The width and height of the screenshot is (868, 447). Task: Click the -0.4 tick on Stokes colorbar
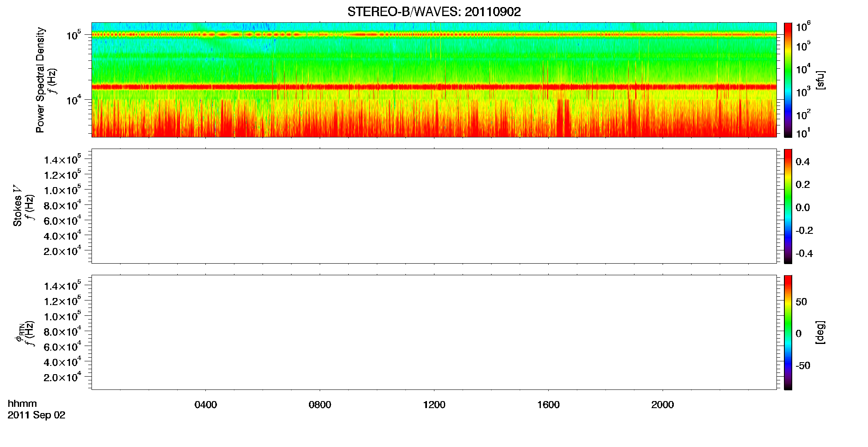(x=804, y=254)
